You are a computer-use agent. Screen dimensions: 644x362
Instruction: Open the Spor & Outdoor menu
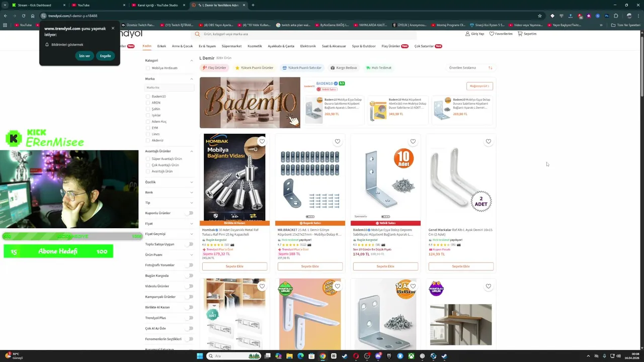pos(364,46)
